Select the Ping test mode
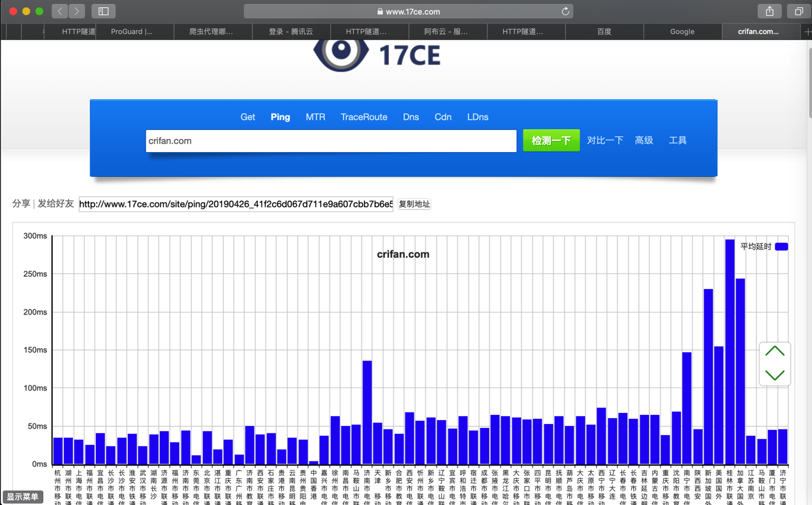The image size is (812, 505). coord(280,117)
